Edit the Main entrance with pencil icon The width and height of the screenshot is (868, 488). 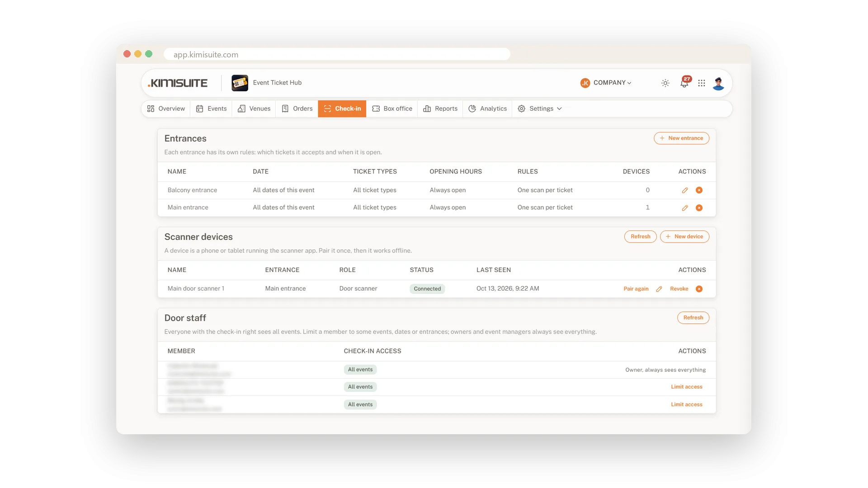pos(685,208)
